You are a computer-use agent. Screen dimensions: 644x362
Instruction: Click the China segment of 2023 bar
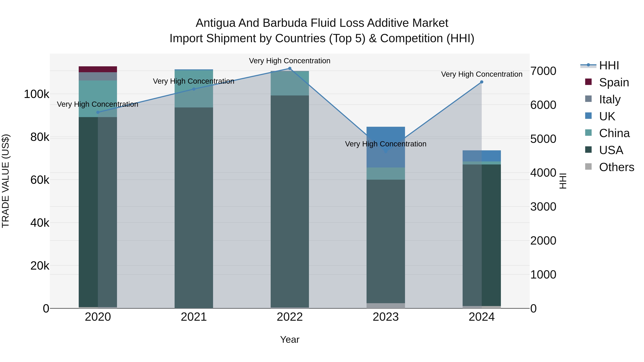[386, 174]
